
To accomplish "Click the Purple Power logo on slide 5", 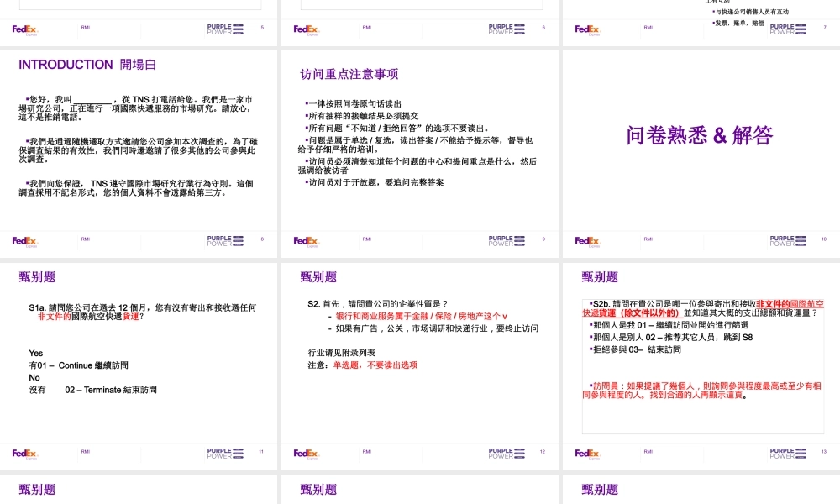I will pyautogui.click(x=225, y=29).
